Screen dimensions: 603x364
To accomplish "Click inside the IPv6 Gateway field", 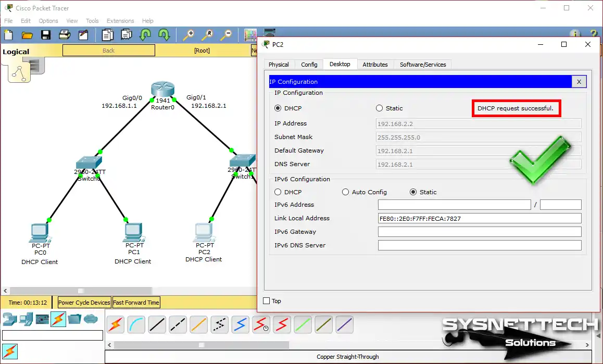I will coord(479,231).
